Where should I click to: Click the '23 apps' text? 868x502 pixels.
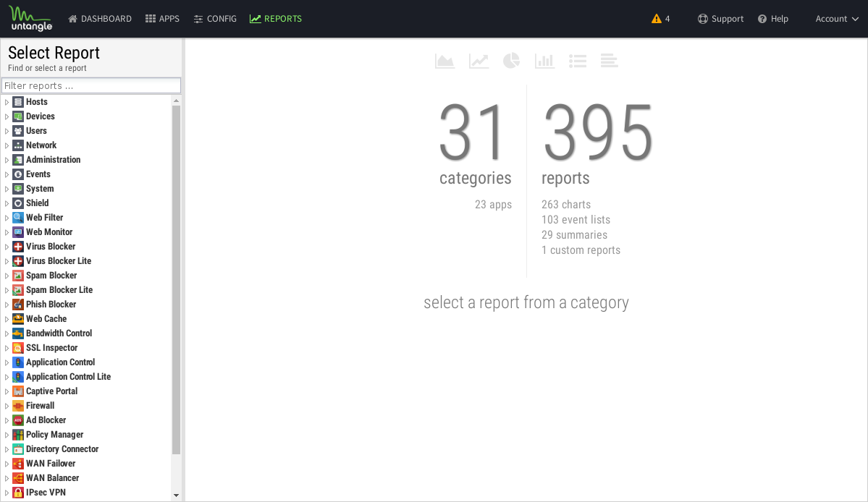[x=493, y=205]
